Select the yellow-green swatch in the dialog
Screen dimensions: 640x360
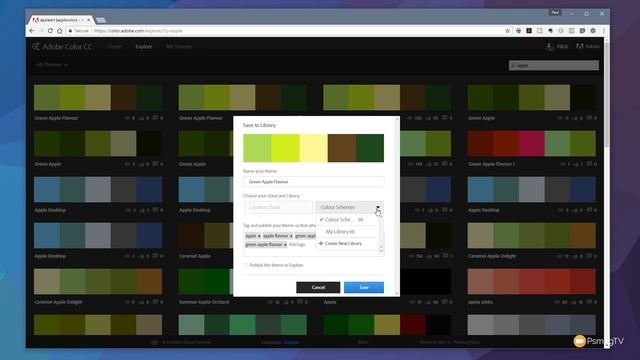pyautogui.click(x=285, y=148)
